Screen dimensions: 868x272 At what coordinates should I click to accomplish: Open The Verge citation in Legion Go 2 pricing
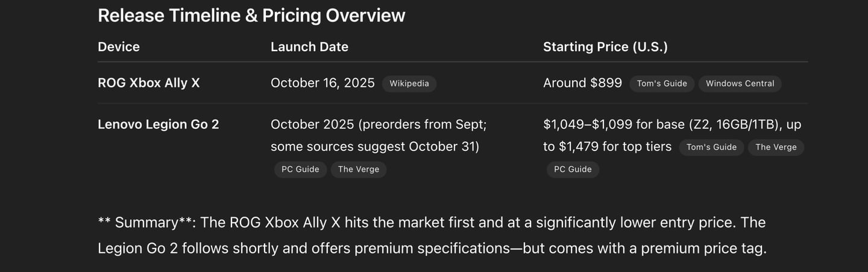point(776,147)
